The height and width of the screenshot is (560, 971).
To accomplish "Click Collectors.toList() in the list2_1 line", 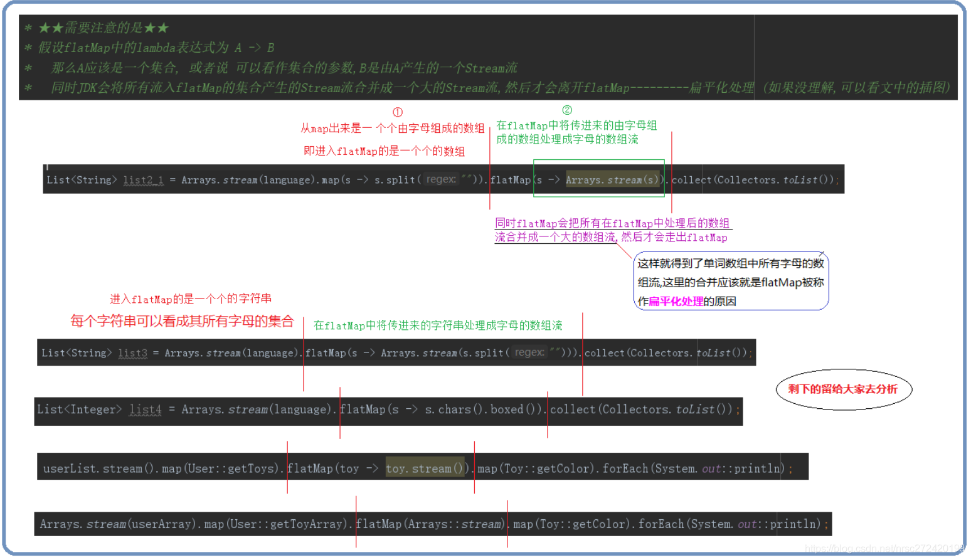I will coord(774,180).
